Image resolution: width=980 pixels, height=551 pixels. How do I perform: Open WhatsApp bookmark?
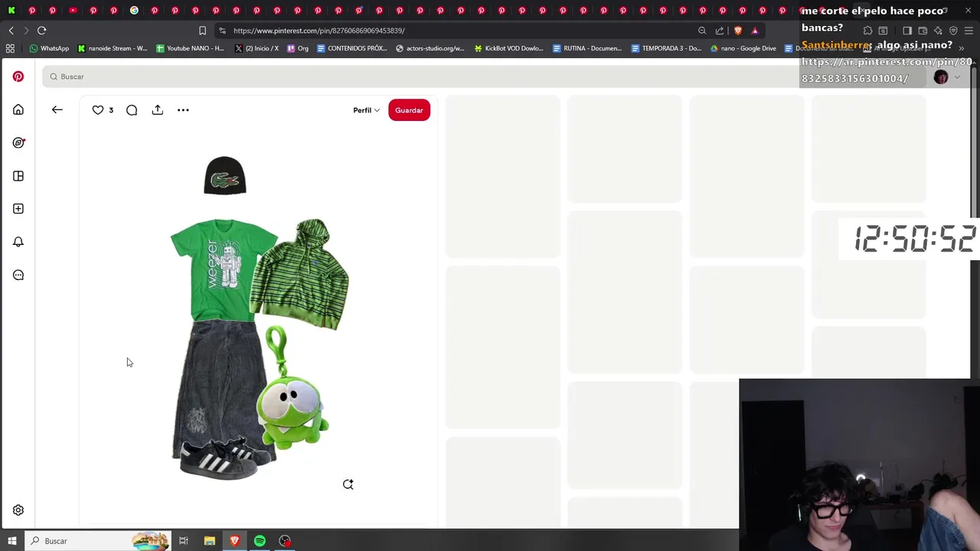49,48
